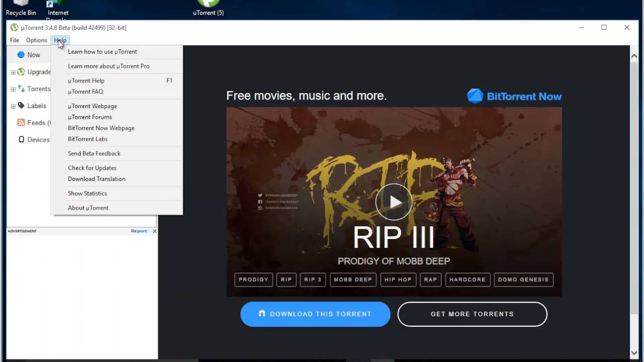Click the PRODIGY tag button
The image size is (644, 362).
click(x=254, y=280)
